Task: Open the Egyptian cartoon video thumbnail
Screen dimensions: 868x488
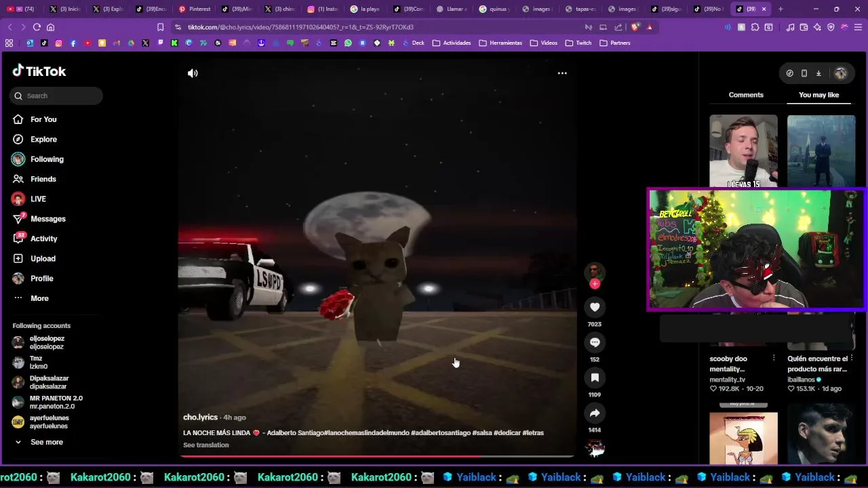Action: tap(744, 437)
